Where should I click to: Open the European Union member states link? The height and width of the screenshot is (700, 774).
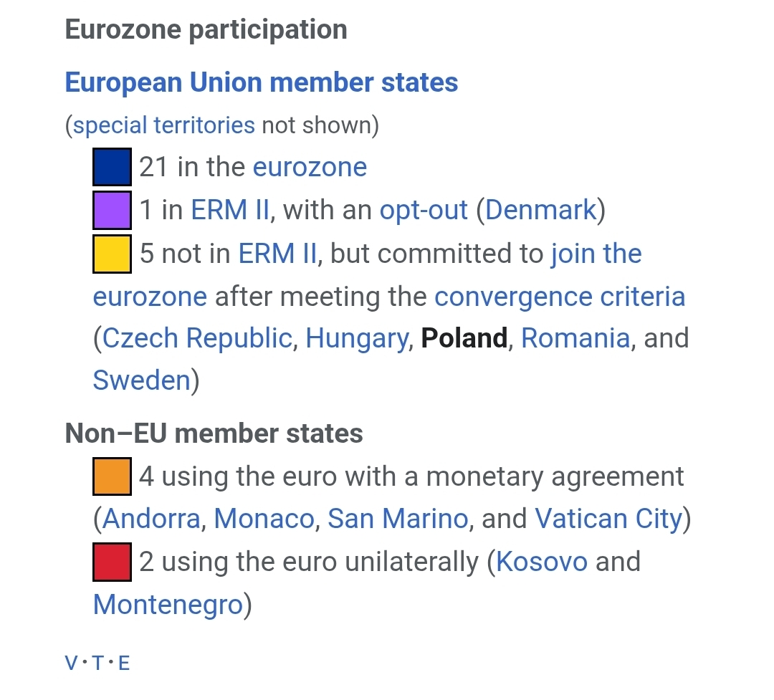(x=261, y=82)
